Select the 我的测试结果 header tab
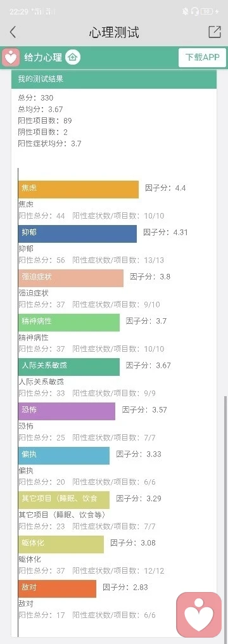228x644 pixels. [114, 79]
